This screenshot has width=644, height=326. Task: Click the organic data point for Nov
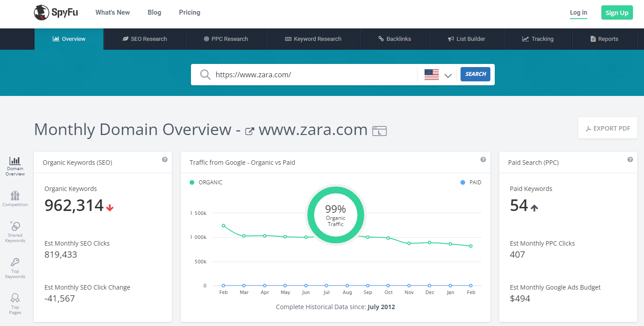(409, 243)
